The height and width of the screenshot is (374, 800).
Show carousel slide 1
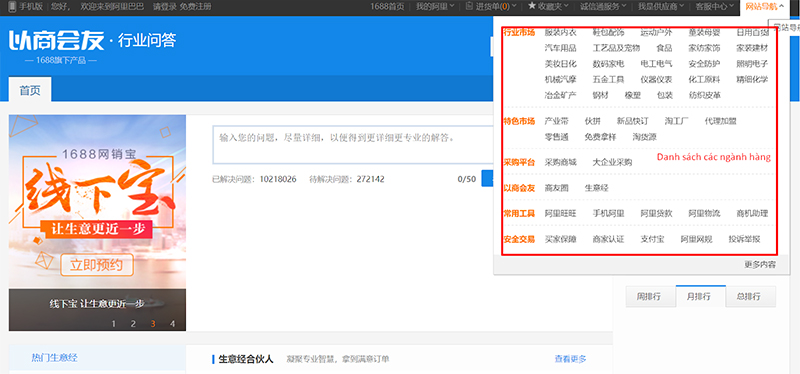(114, 323)
